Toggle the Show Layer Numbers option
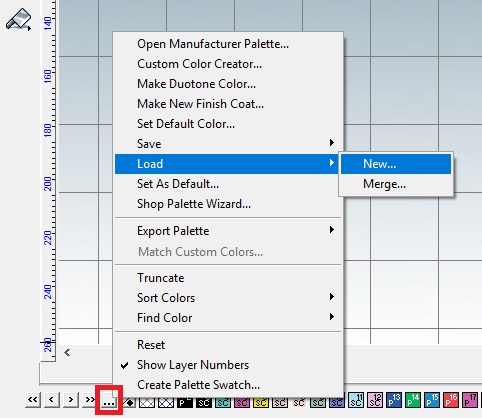 point(228,365)
